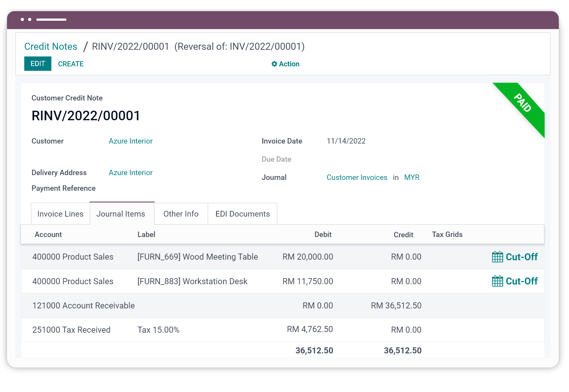The width and height of the screenshot is (569, 392).
Task: Click the Cut-Off calendar icon on Workstation Desk row
Action: (x=497, y=281)
